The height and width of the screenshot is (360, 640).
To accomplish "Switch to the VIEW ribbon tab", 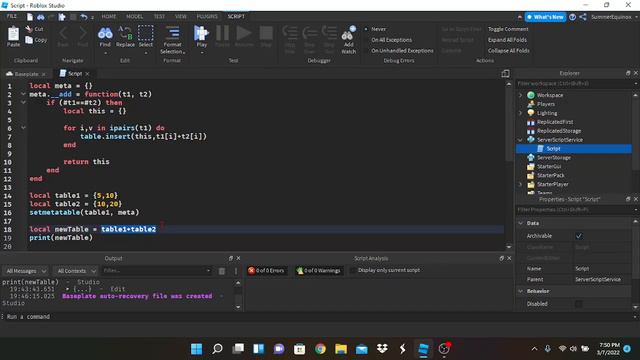I will (x=181, y=17).
